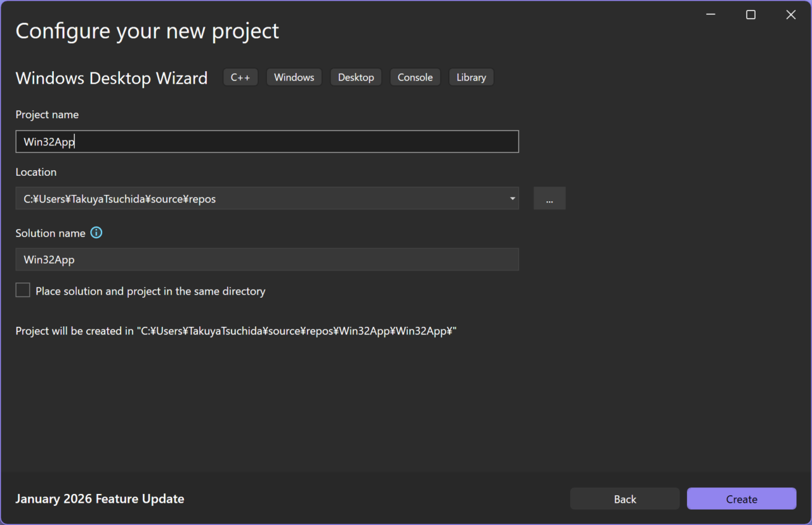Expand the Location dropdown arrow

(512, 199)
